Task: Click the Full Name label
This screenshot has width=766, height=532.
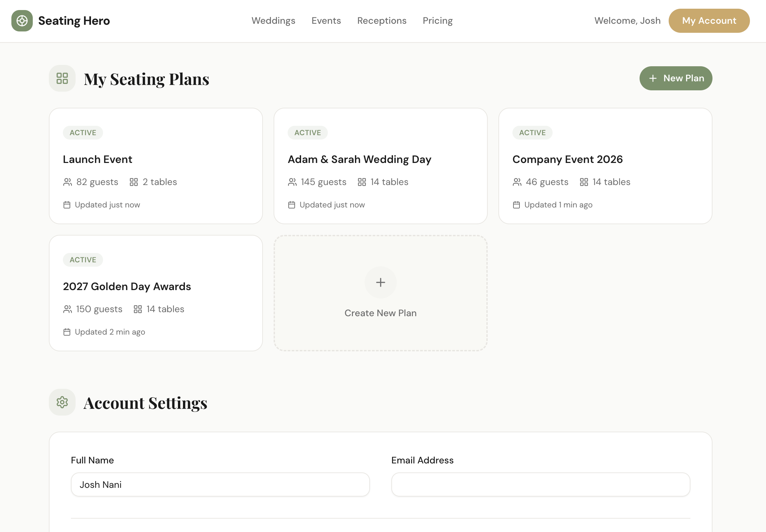Action: click(92, 460)
